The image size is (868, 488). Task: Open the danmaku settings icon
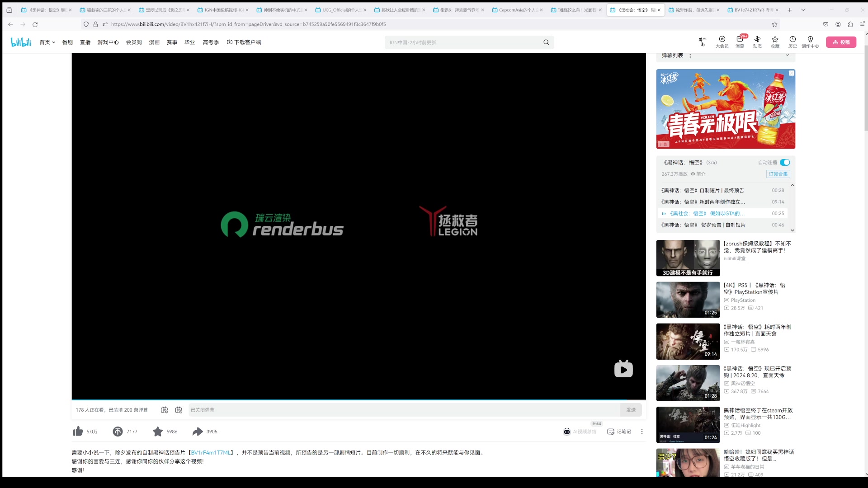179,410
